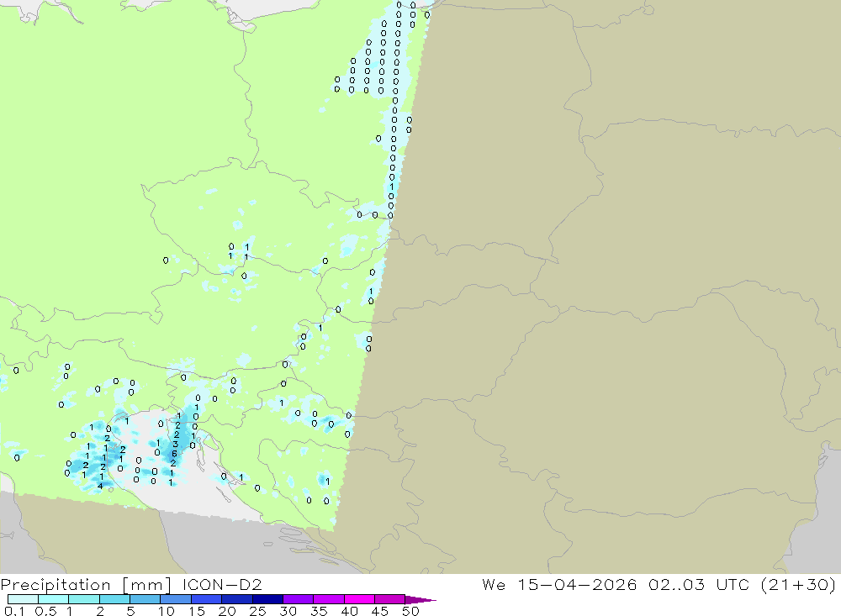The image size is (841, 616).
Task: Pick the legend swatch between 1 and 2
Action: pos(83,599)
